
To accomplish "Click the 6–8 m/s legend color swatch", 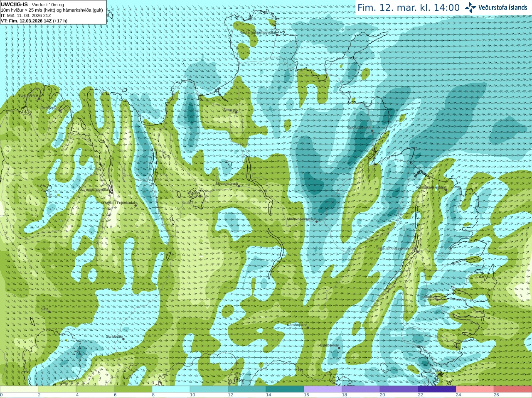I will [x=133, y=389].
